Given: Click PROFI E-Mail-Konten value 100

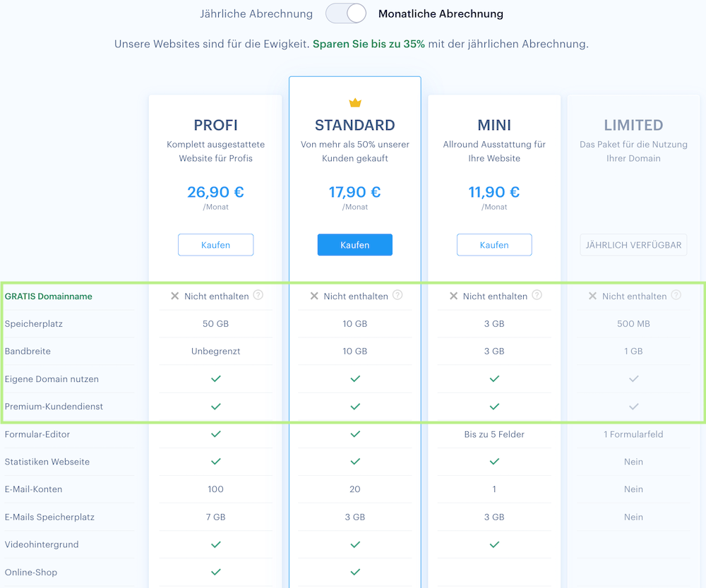Looking at the screenshot, I should coord(215,489).
